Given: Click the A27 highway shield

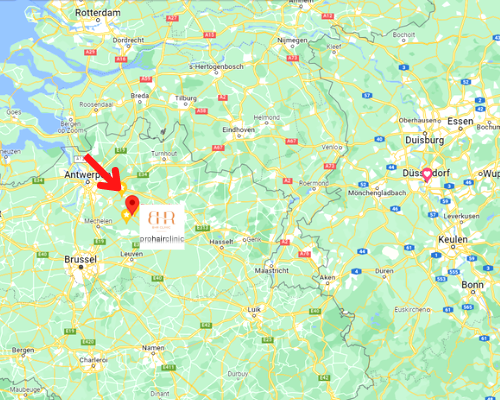Looking at the screenshot, I should click(x=172, y=18).
